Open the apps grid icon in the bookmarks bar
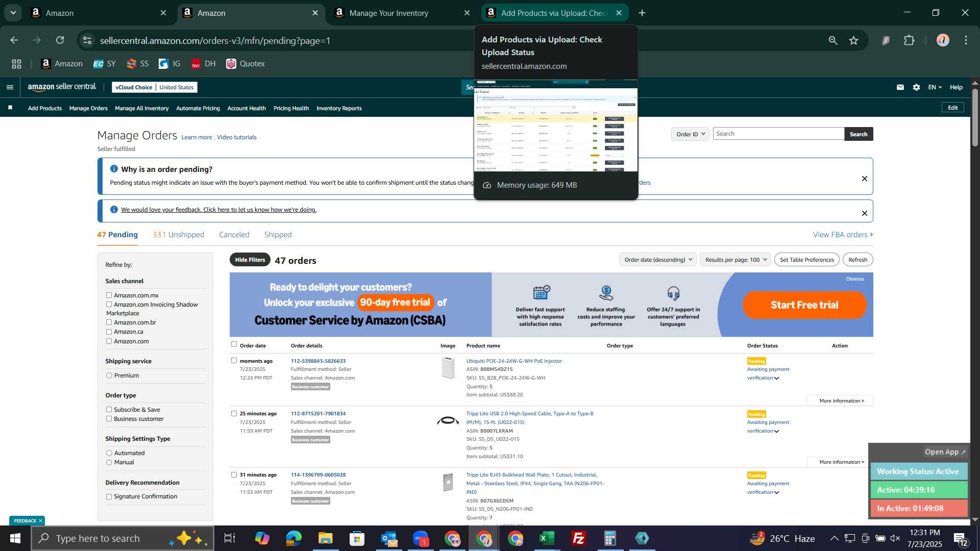 click(17, 64)
